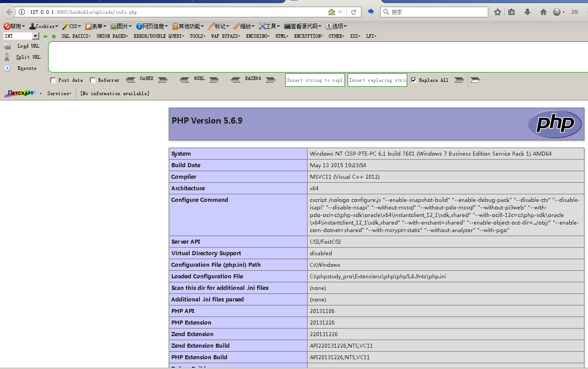Open WAF BYPASS menu
This screenshot has height=369, width=588.
(x=226, y=36)
